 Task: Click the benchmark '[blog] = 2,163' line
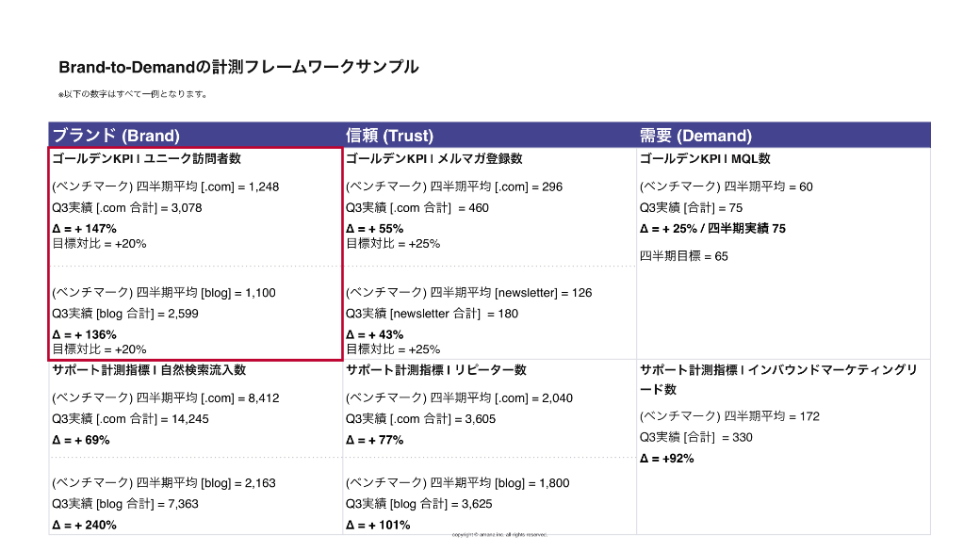(x=164, y=483)
